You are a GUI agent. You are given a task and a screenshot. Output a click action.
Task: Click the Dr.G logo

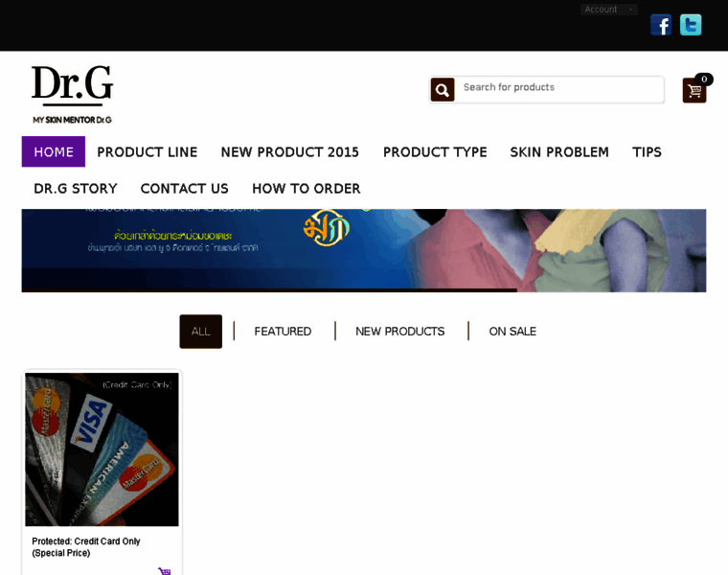coord(73,94)
